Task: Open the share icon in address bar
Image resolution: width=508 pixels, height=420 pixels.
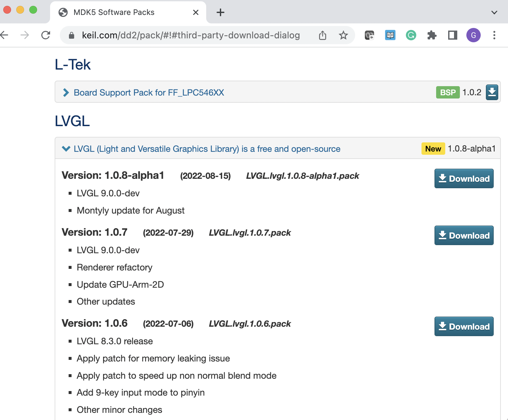Action: pyautogui.click(x=322, y=35)
